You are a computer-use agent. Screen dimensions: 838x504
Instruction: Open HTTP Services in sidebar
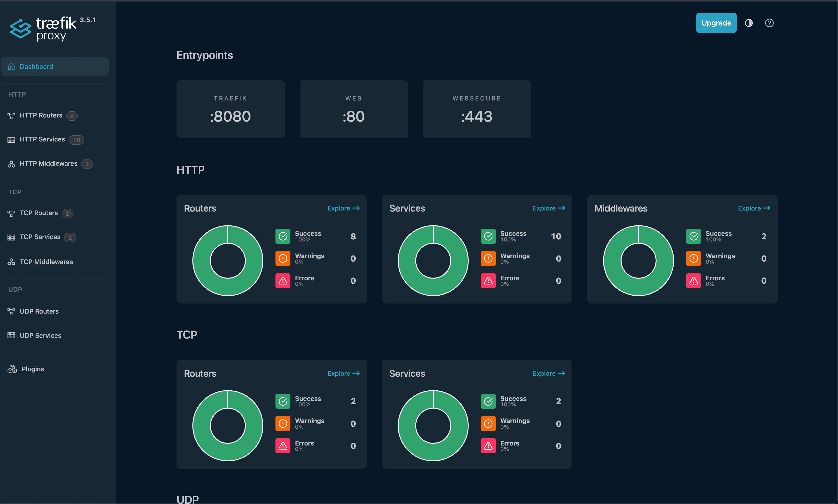tap(55, 140)
